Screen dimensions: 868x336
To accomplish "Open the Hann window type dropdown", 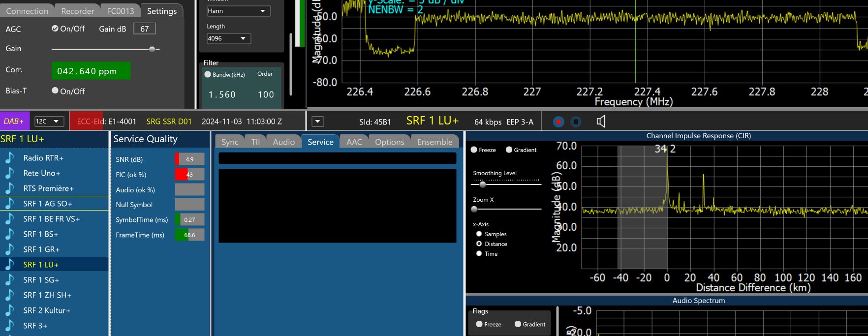I will click(x=239, y=11).
